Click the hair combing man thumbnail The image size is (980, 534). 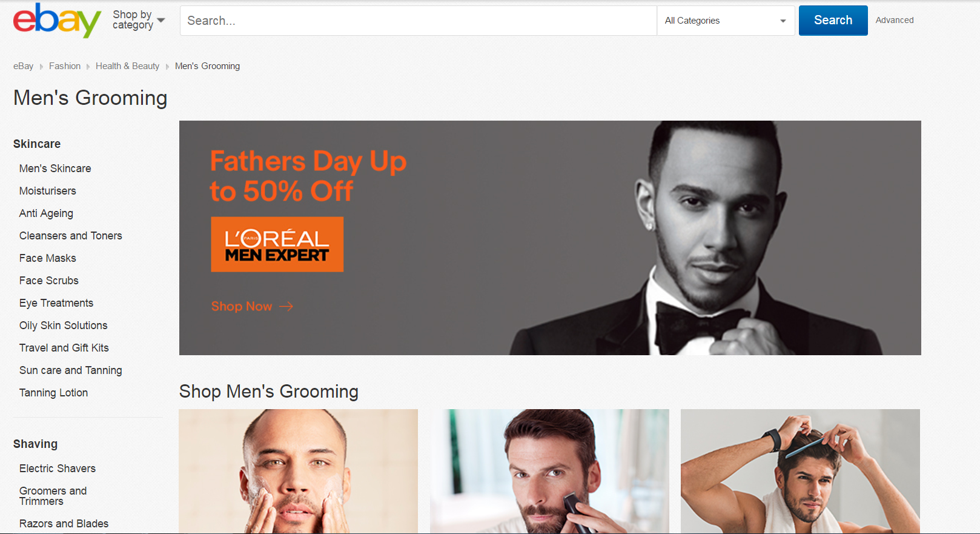[x=800, y=471]
